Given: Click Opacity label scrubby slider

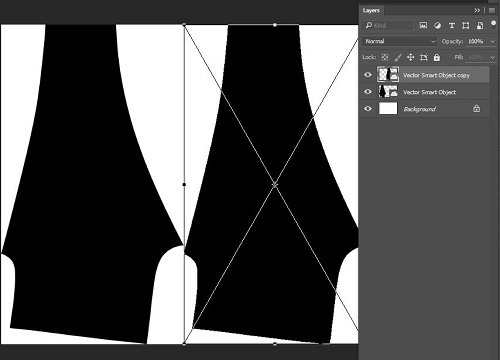Looking at the screenshot, I should [x=452, y=42].
